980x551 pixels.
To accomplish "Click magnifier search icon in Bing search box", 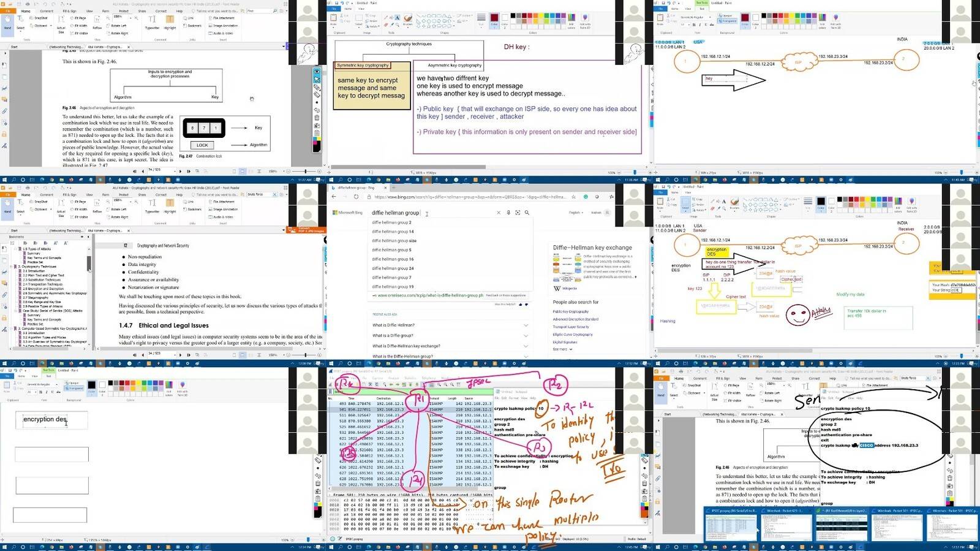I will (527, 213).
